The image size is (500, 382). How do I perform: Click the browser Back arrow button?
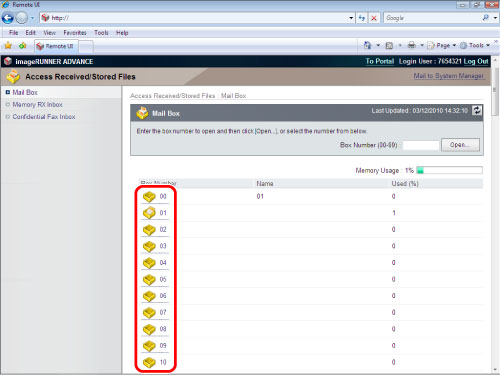coord(8,18)
